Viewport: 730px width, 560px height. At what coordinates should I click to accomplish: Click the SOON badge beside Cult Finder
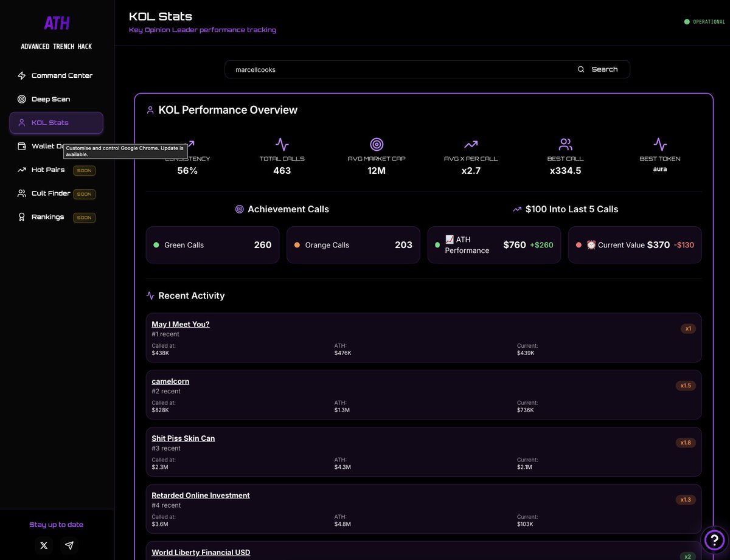pos(85,194)
